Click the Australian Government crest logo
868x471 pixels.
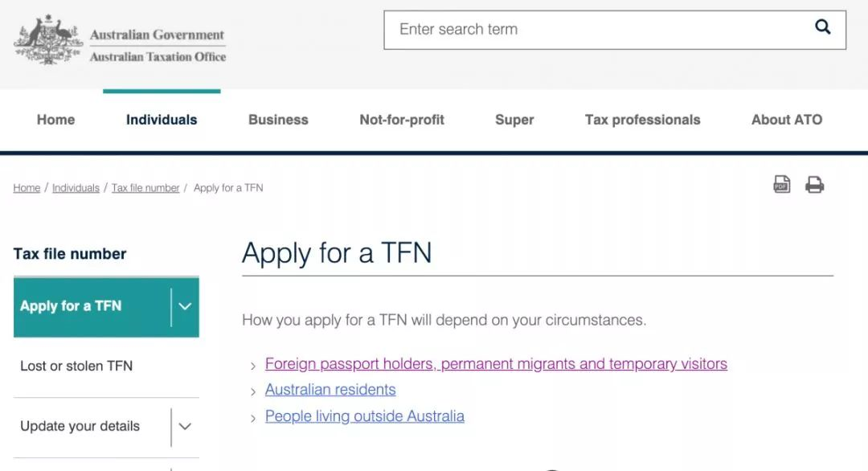point(49,39)
